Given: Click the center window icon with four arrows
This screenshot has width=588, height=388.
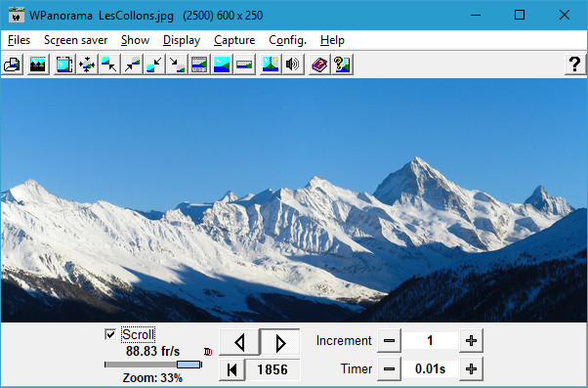Looking at the screenshot, I should pyautogui.click(x=87, y=65).
